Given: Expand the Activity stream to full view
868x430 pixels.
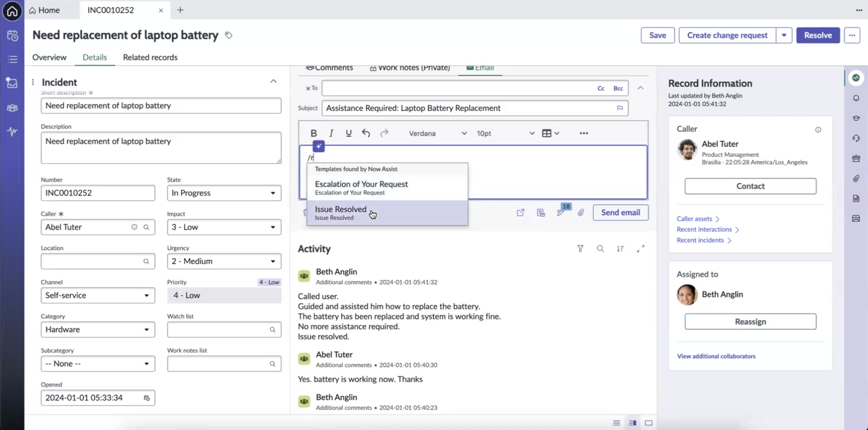Looking at the screenshot, I should tap(641, 249).
